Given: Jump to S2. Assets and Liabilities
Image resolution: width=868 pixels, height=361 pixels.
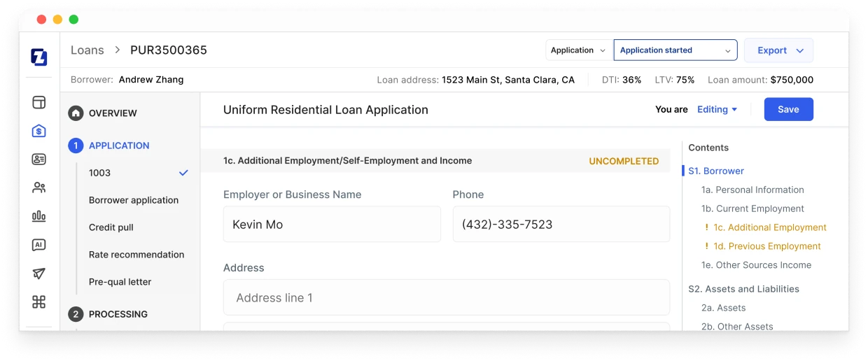Looking at the screenshot, I should click(x=743, y=289).
